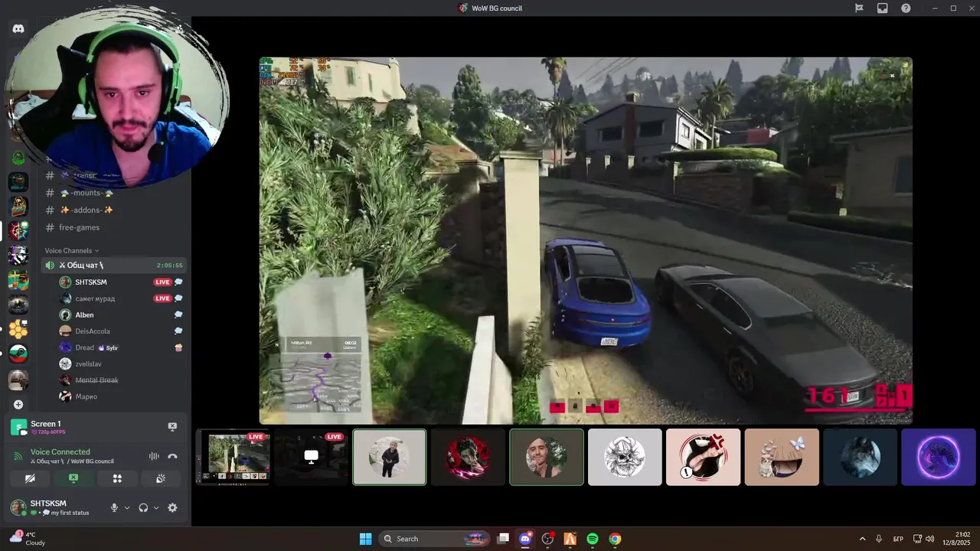
Task: Open volume speaker icon in system tray
Action: [929, 539]
